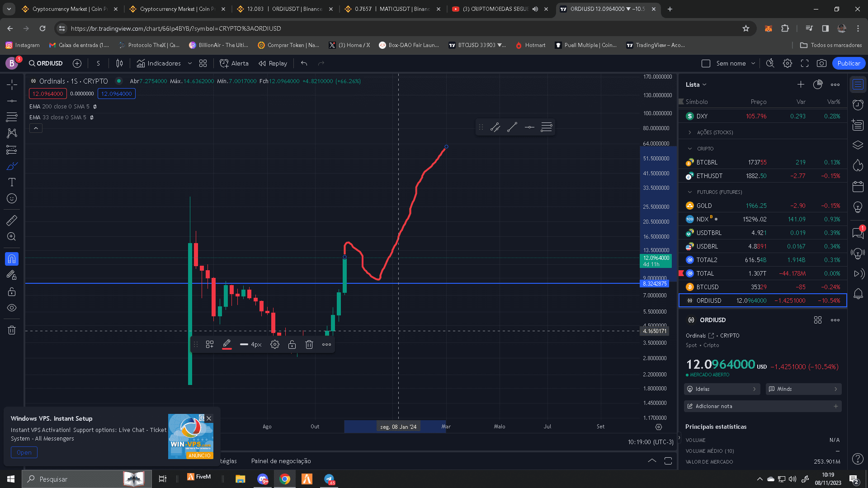Click Open on the VPS ad
Image resolution: width=868 pixels, height=488 pixels.
pyautogui.click(x=24, y=452)
